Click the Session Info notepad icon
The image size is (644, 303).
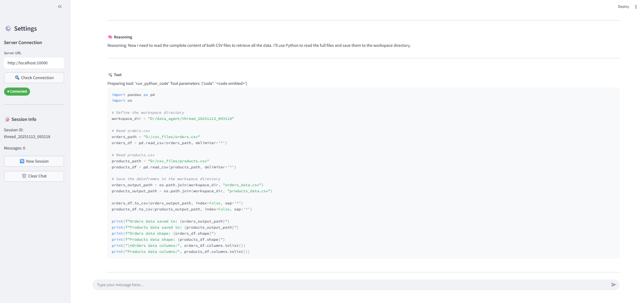[x=7, y=119]
